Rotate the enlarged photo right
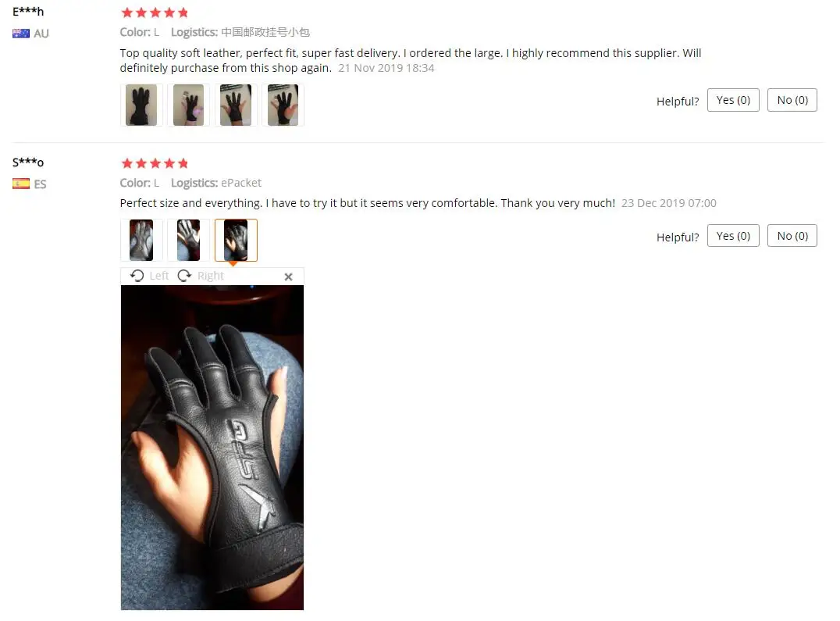Screen dimensions: 840x621 (x=201, y=276)
